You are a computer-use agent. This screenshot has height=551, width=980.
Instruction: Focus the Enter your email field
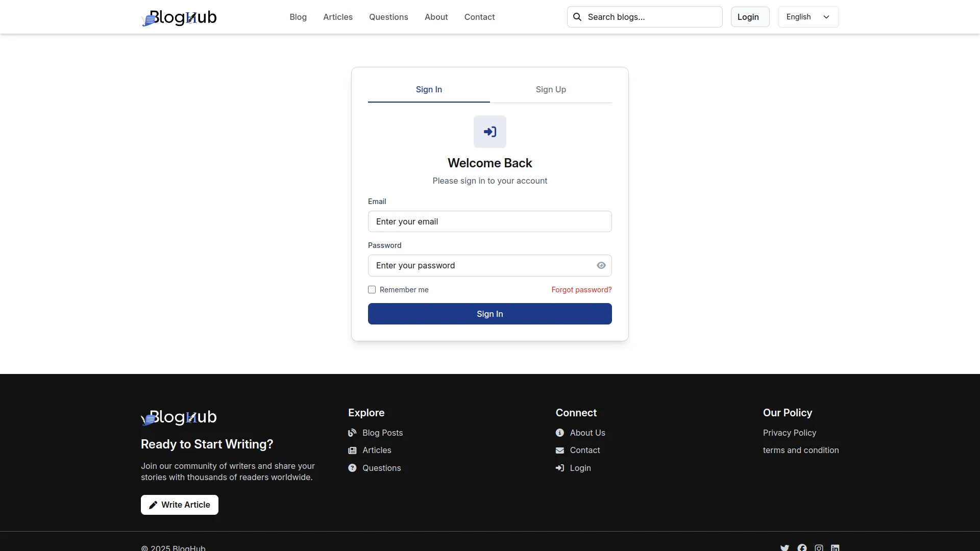489,221
